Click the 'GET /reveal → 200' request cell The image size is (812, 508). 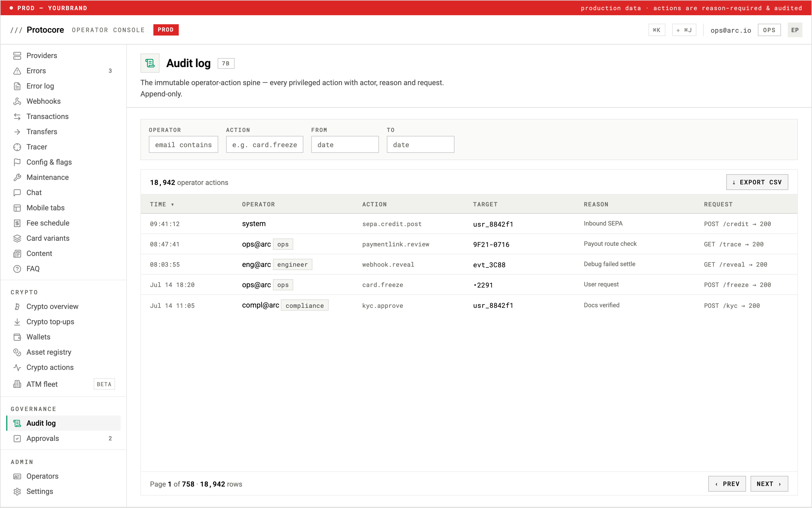(x=735, y=265)
